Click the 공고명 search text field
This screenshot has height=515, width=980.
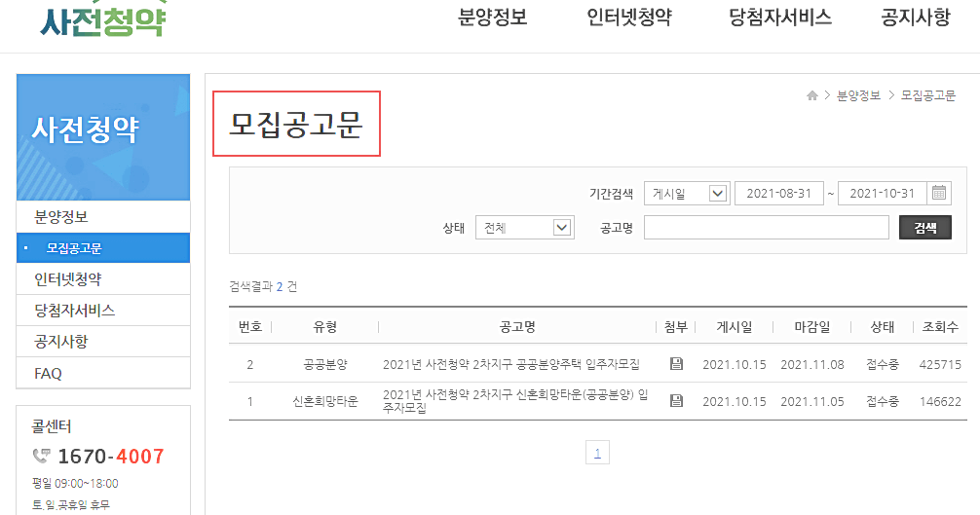[x=767, y=228]
